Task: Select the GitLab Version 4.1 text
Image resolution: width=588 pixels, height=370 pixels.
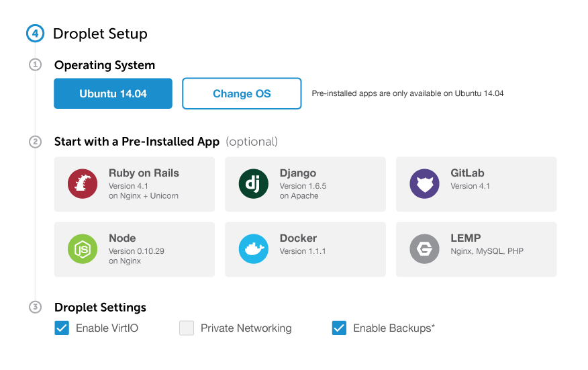Action: click(471, 186)
